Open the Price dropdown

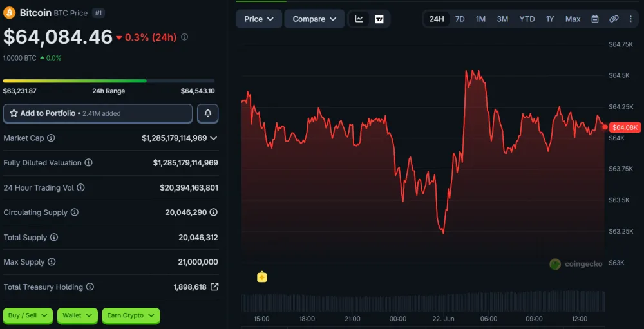tap(259, 19)
